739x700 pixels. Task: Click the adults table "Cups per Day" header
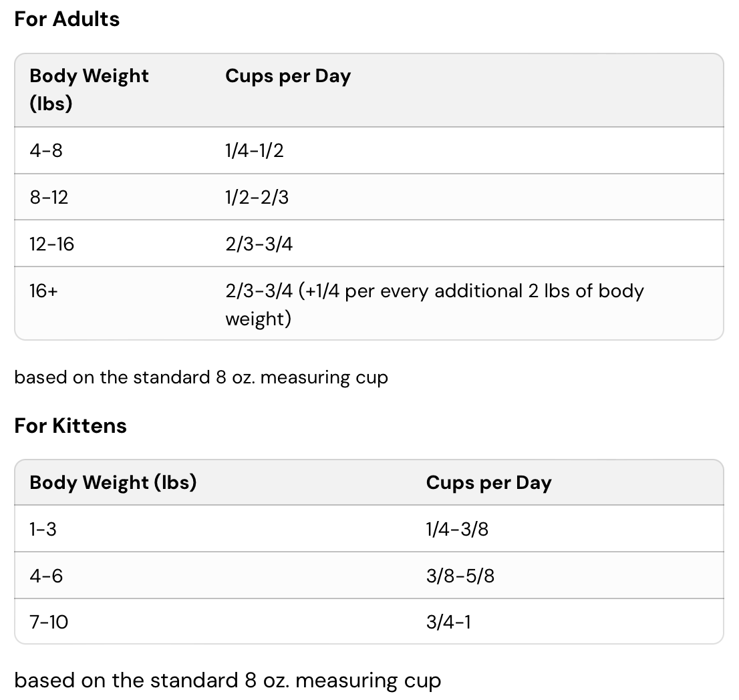pos(288,76)
